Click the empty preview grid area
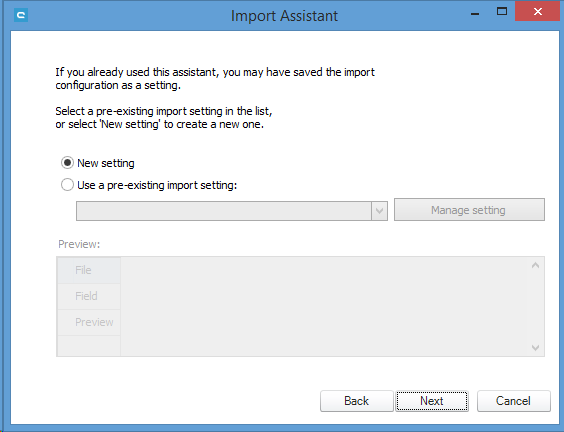Image resolution: width=564 pixels, height=432 pixels. (x=325, y=306)
